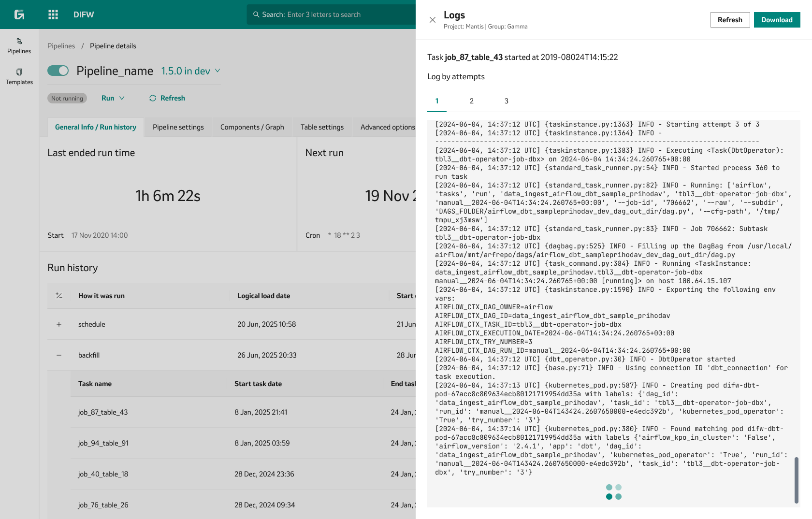Switch to General Info / Run history tab
The image size is (812, 519).
(x=96, y=127)
